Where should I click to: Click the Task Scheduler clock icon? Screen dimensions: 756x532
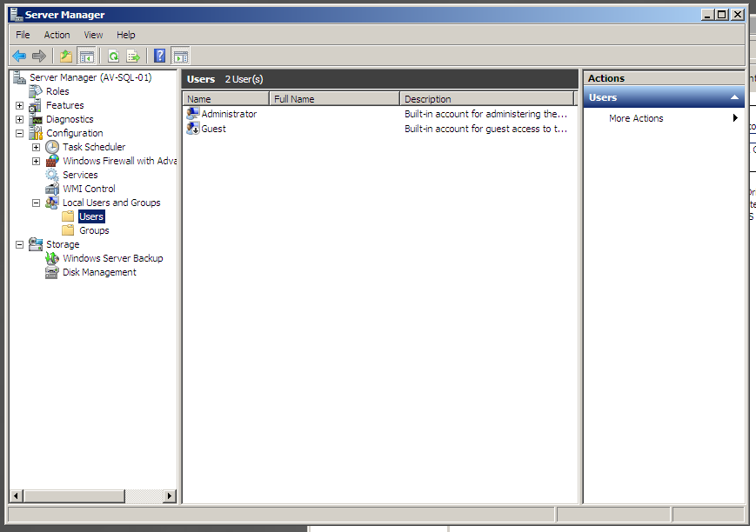(x=52, y=147)
